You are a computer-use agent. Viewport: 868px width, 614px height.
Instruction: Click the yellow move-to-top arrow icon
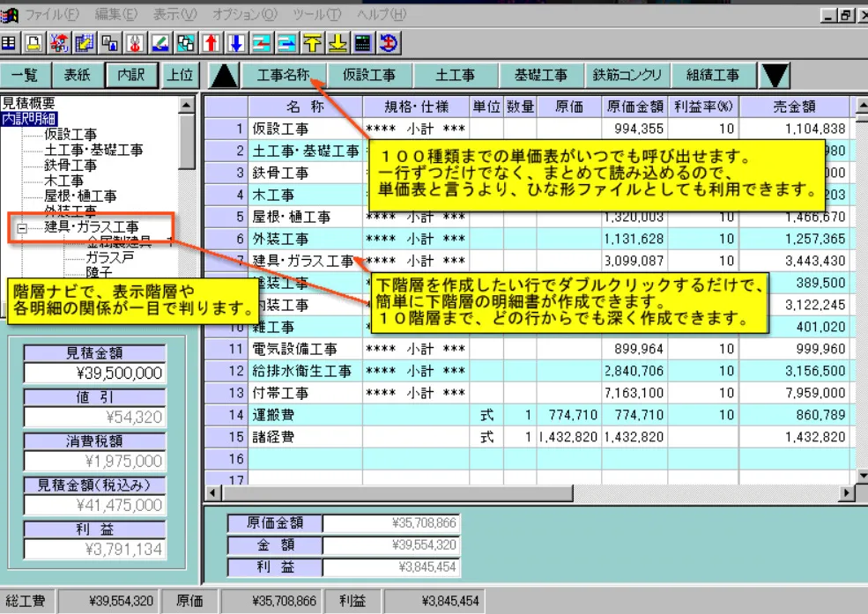pos(313,43)
